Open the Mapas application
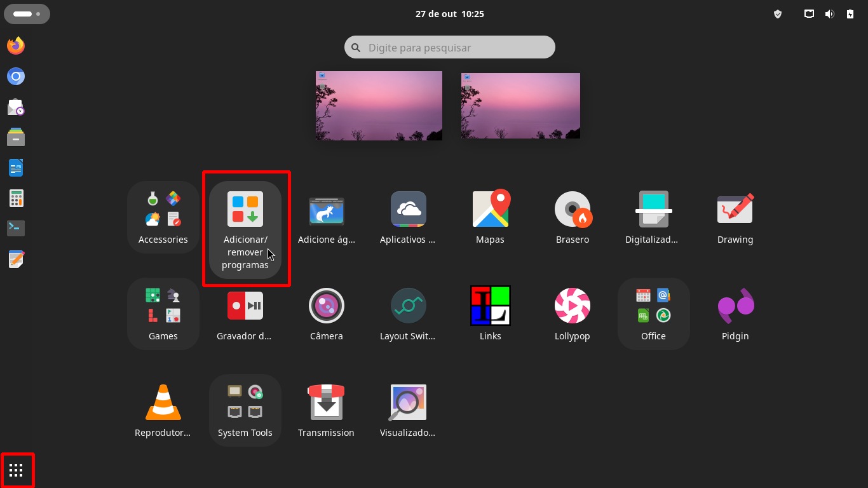The width and height of the screenshot is (868, 488). [x=491, y=210]
